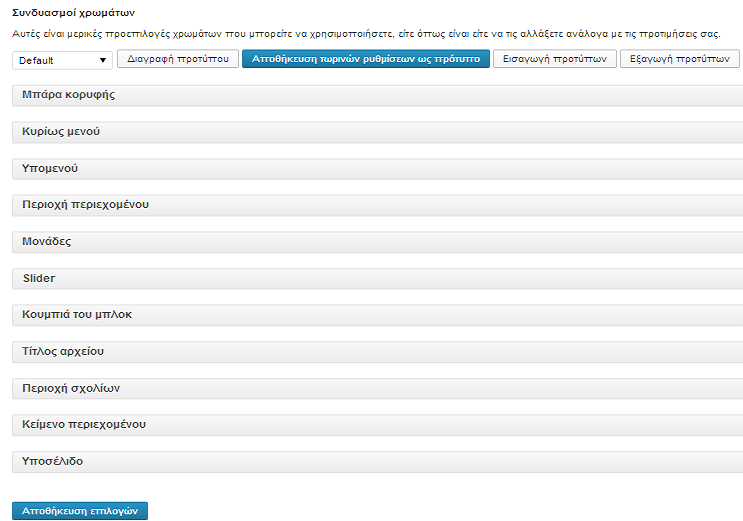This screenshot has width=743, height=521.
Task: Click Αποθήκευση τωρινών ρυθμίσεων ως πρότυπο
Action: [x=366, y=59]
